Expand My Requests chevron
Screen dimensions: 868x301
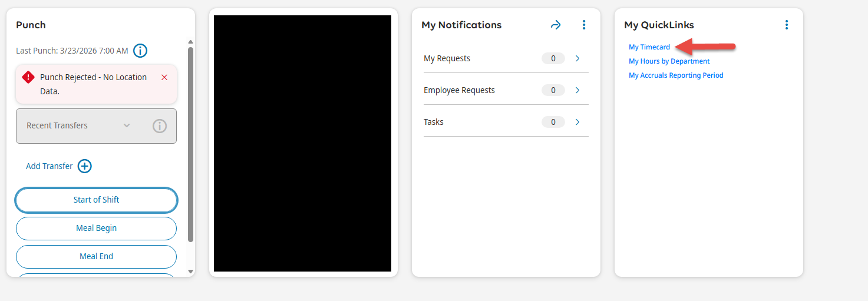[577, 58]
